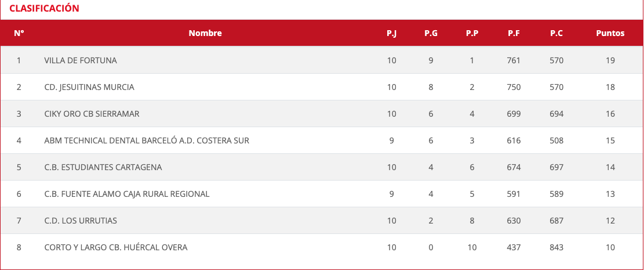The width and height of the screenshot is (644, 270).
Task: Click the CLASIFICACIÓN heading
Action: 44,9
